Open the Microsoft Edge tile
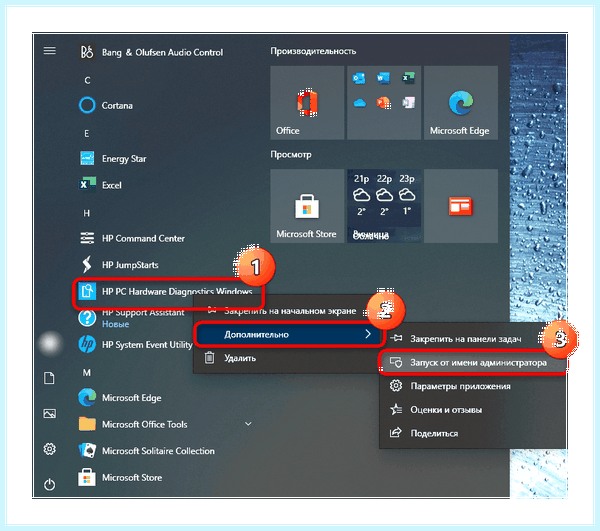Image resolution: width=600 pixels, height=531 pixels. [x=461, y=103]
